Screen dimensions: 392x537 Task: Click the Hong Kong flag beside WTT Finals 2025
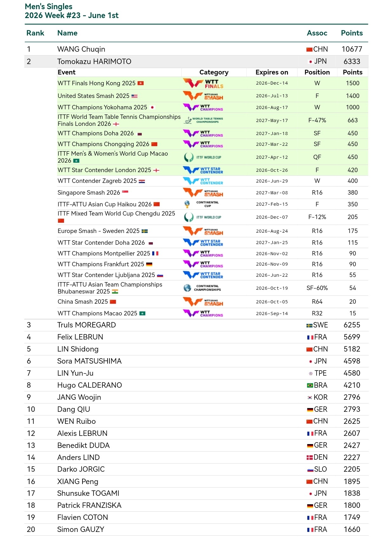pos(140,83)
